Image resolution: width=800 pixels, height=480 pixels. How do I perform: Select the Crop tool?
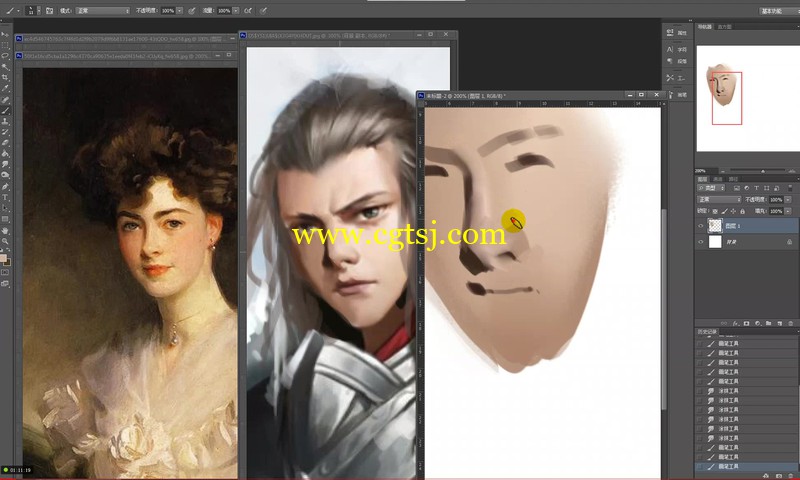[5, 78]
